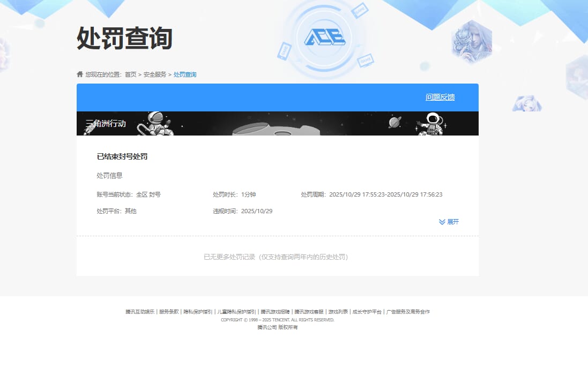Go to 首页 in the breadcrumb
Viewport: 588px width, 383px height.
(130, 74)
